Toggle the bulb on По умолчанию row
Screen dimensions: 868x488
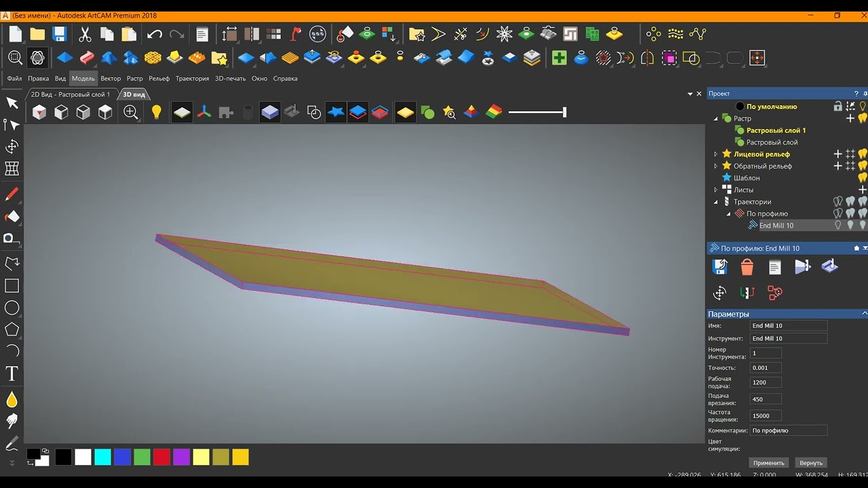863,106
